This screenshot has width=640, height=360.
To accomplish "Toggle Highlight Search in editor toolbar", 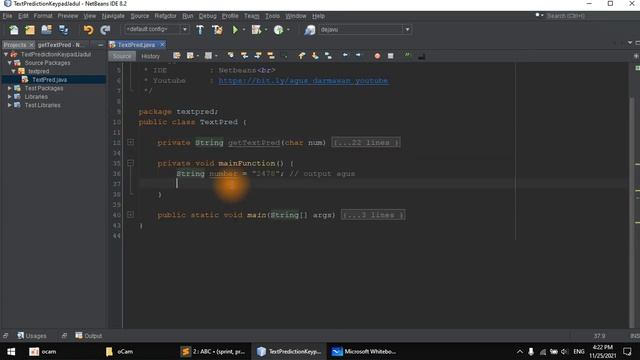I will click(271, 56).
